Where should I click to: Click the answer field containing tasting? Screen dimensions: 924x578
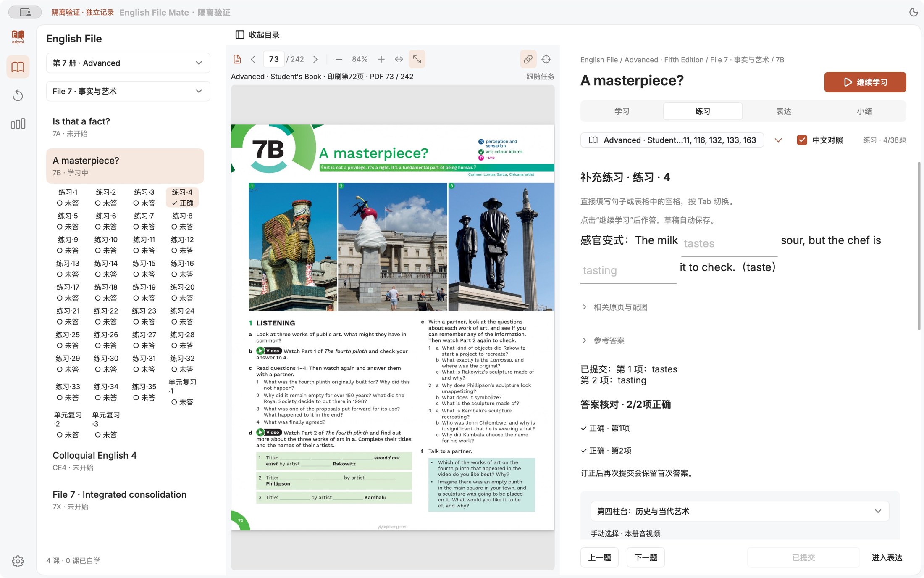tap(628, 271)
